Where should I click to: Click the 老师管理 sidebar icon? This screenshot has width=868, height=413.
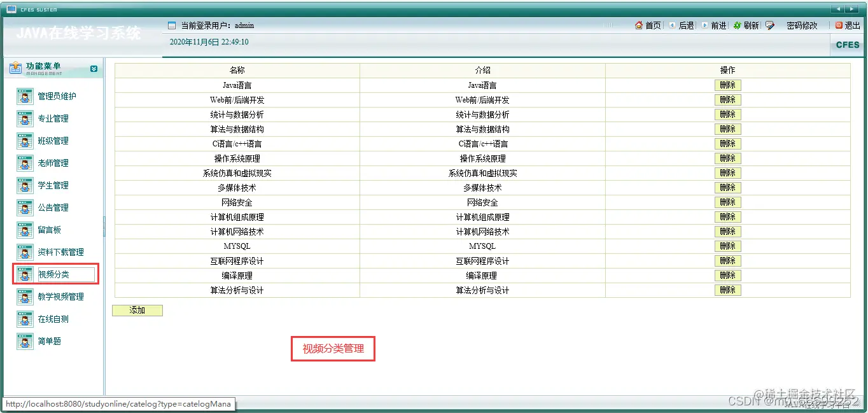[25, 163]
